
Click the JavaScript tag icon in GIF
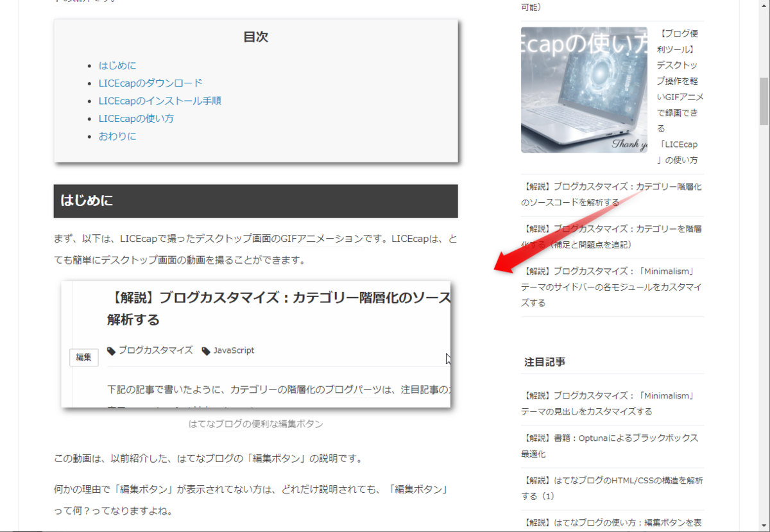[x=206, y=351]
